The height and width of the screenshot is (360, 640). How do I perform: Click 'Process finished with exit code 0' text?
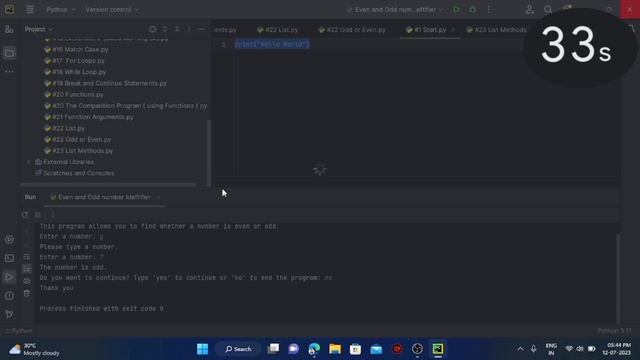pyautogui.click(x=102, y=309)
